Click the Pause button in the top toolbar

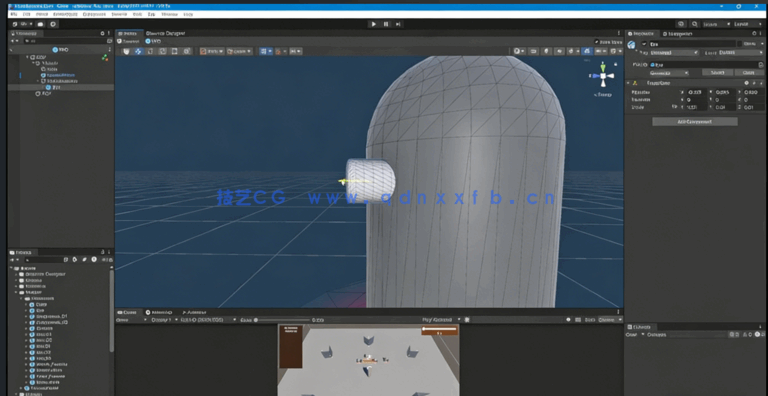click(x=386, y=24)
